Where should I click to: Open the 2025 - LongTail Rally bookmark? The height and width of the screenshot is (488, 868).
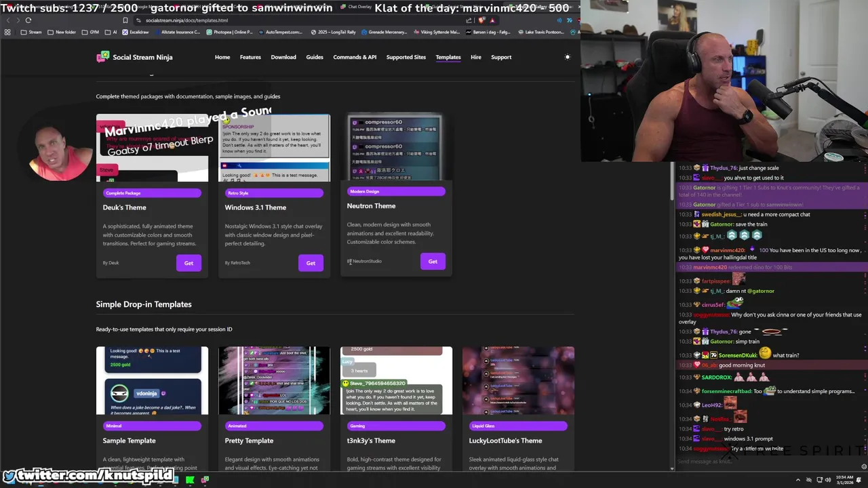coord(334,32)
